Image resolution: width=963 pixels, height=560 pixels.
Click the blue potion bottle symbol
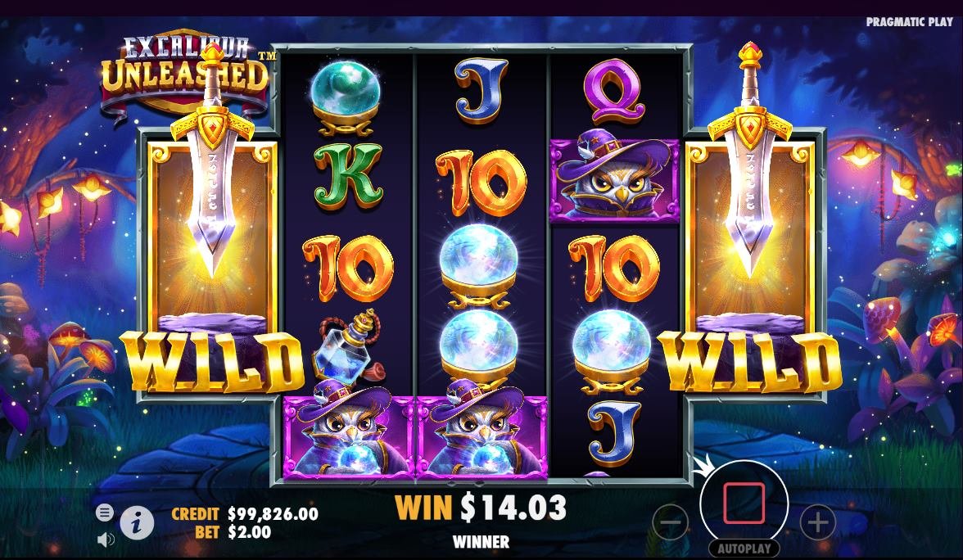[346, 347]
